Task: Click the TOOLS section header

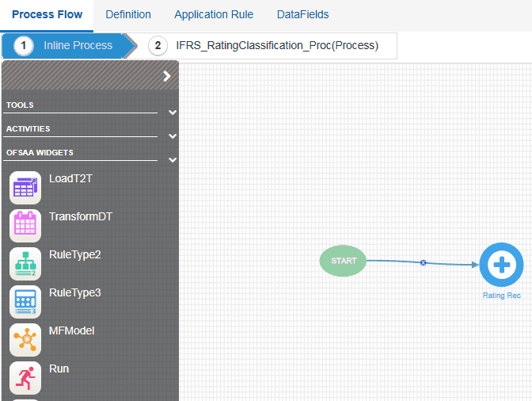Action: (x=20, y=105)
